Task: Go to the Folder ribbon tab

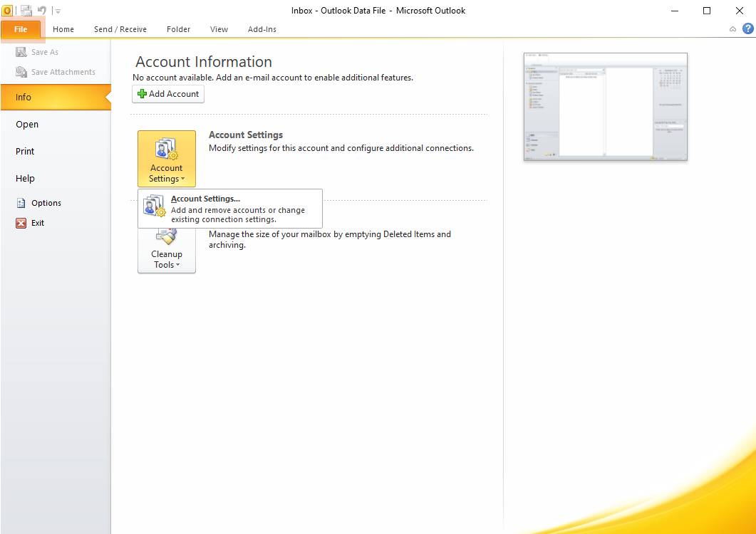Action: pos(178,29)
